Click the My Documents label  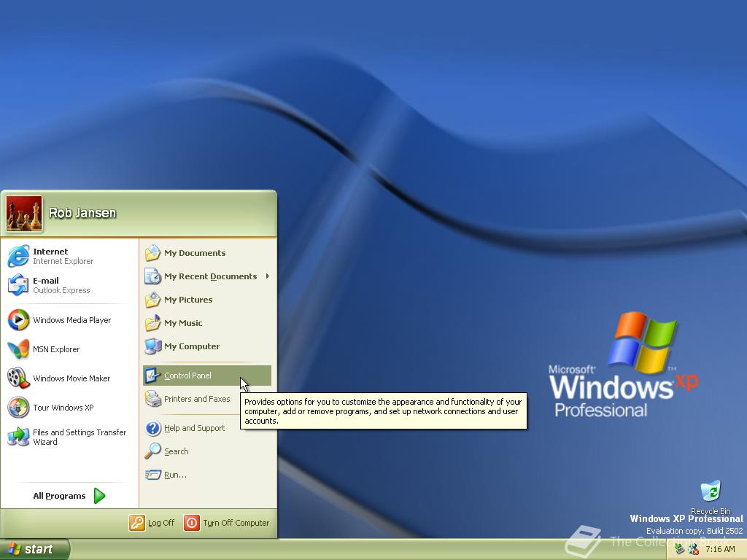click(195, 253)
